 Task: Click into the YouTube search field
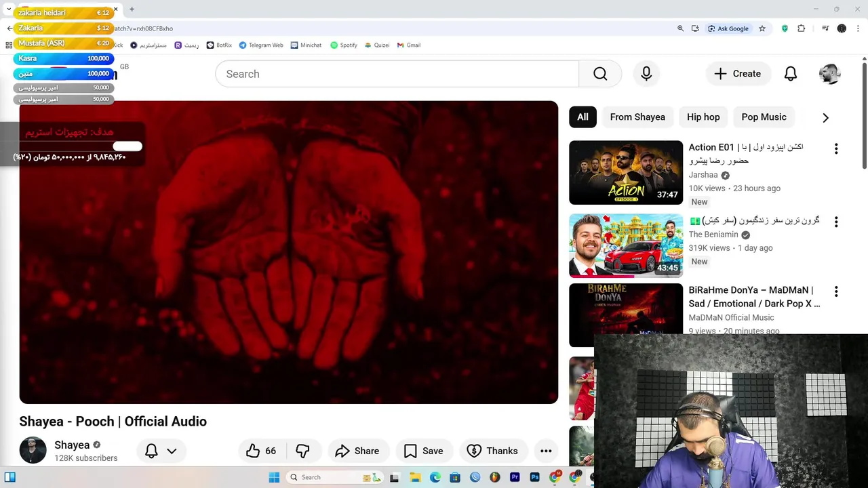pos(397,74)
